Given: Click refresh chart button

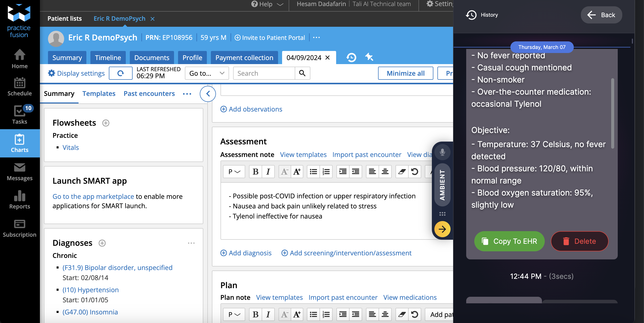Looking at the screenshot, I should tap(121, 73).
